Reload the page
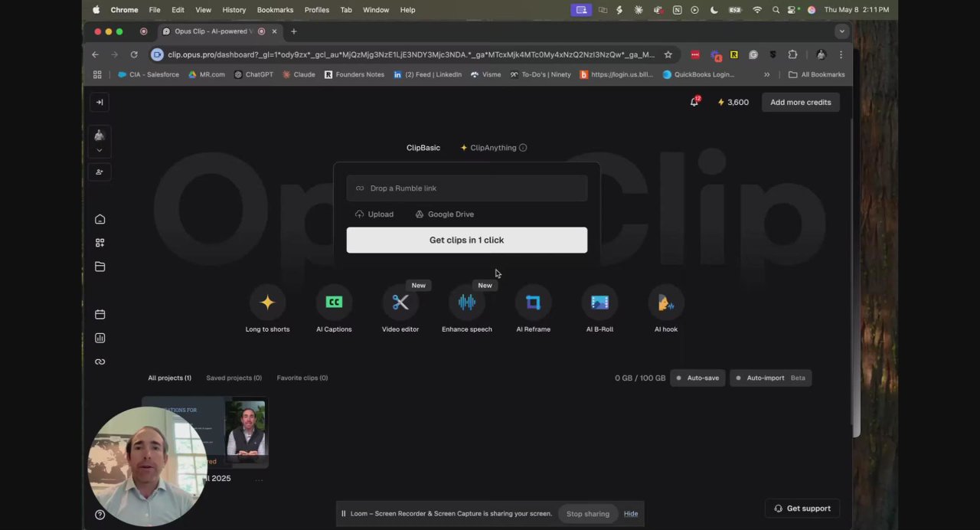 point(134,54)
